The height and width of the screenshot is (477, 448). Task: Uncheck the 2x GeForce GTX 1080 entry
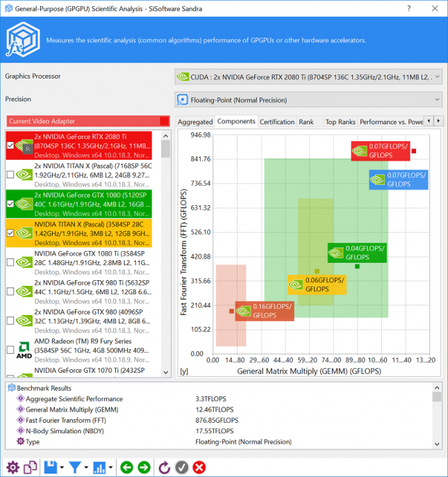click(x=10, y=204)
